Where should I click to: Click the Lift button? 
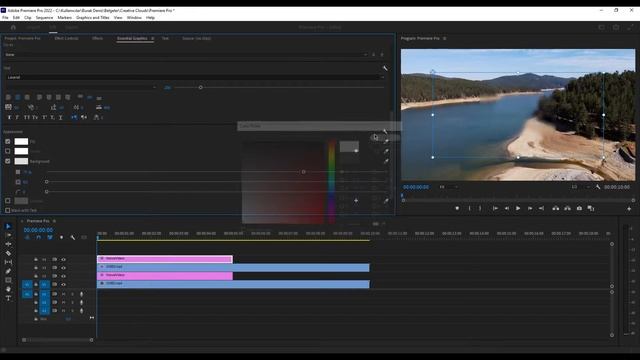coord(556,209)
